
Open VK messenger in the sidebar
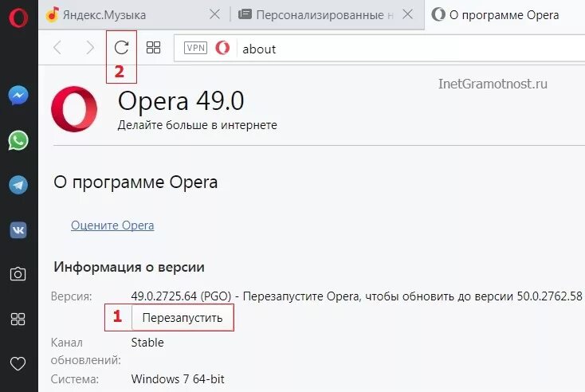[18, 229]
